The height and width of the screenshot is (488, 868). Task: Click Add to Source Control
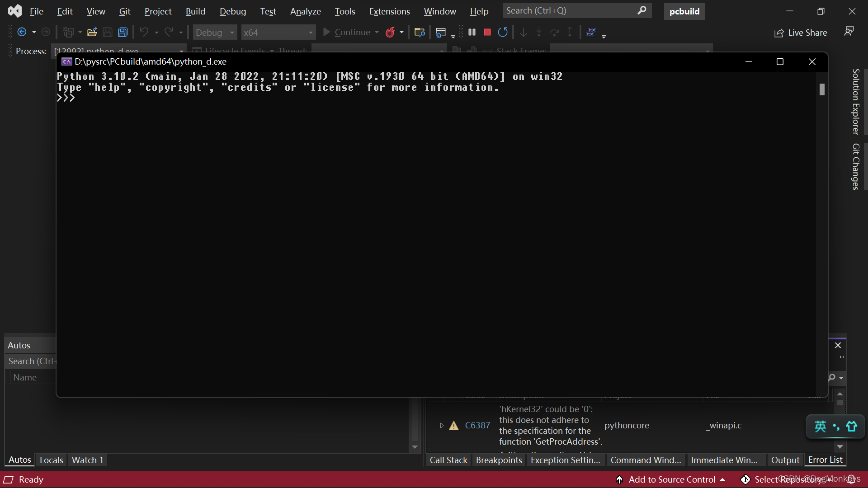click(672, 479)
